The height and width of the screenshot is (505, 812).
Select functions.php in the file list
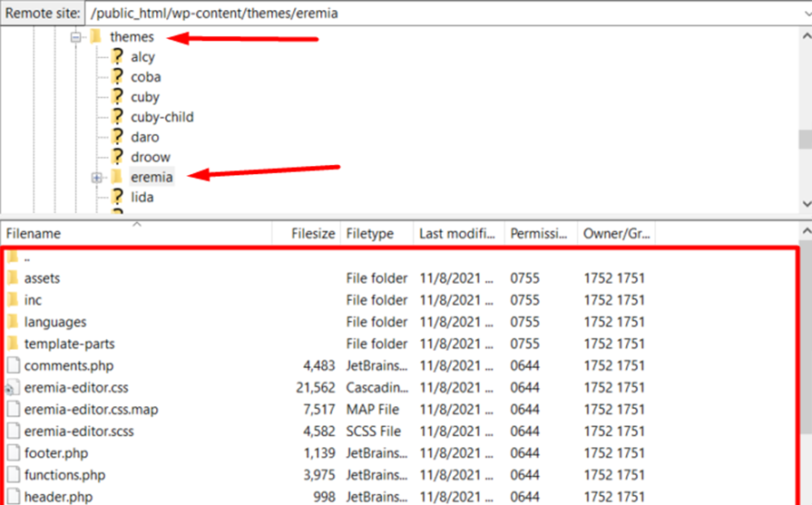pyautogui.click(x=64, y=475)
